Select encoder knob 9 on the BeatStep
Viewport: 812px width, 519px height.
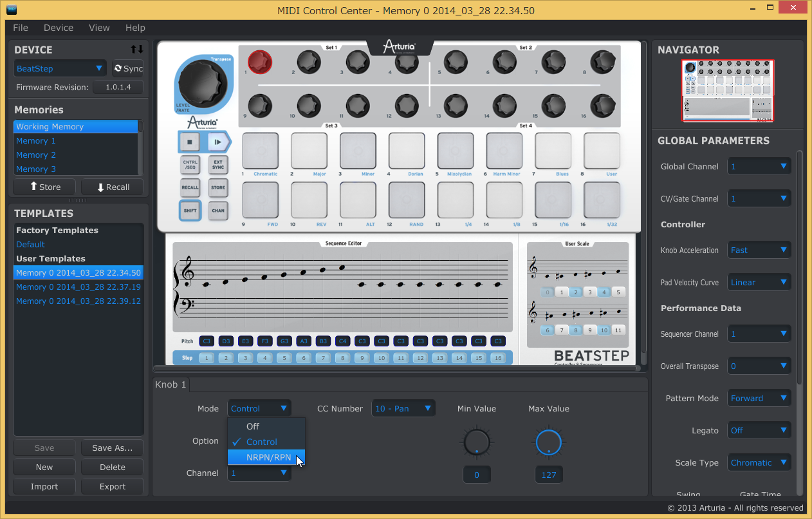click(x=260, y=106)
